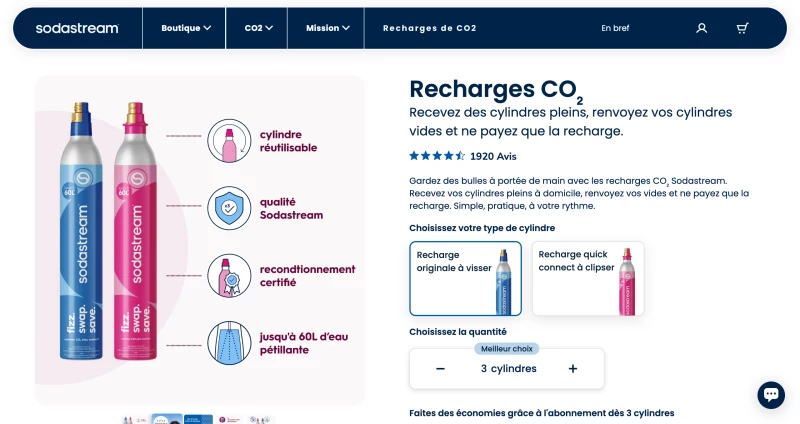Click "jusqu'à 60L d'eau pétillante" text
The image size is (800, 424).
[x=304, y=343]
